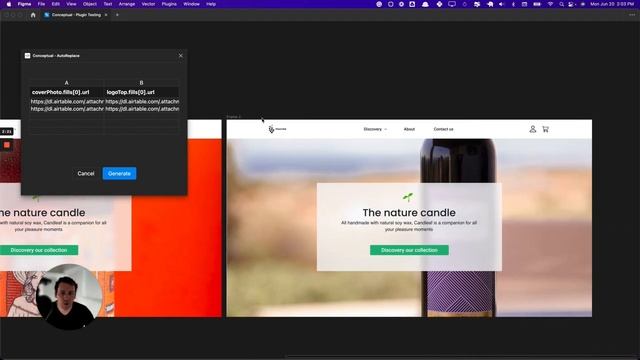Open the Figma home icon

click(x=33, y=15)
